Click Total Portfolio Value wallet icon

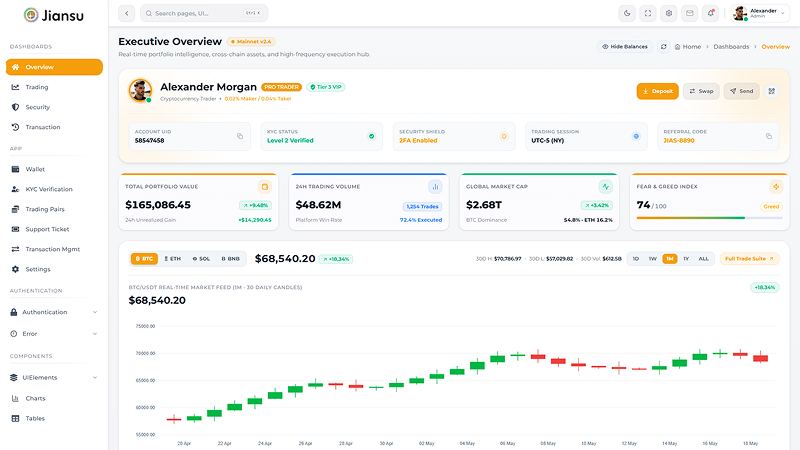[265, 187]
